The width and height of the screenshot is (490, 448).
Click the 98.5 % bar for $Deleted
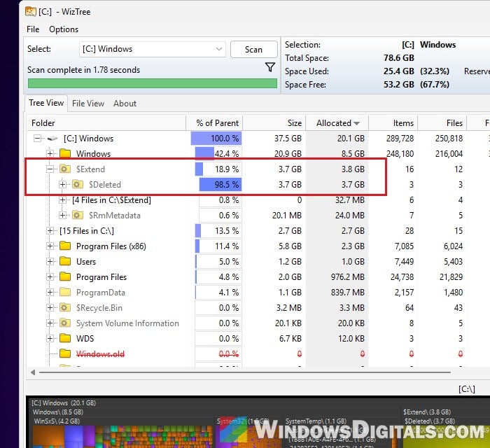pos(220,184)
